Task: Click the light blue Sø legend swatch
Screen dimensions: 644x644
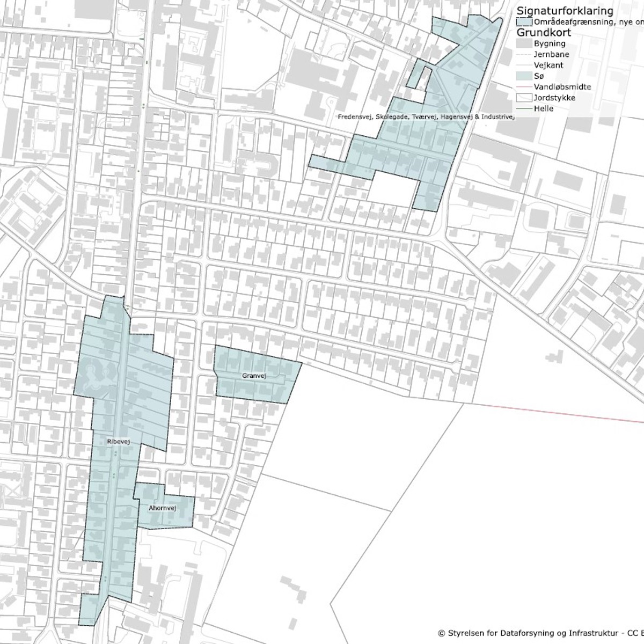Action: 524,76
